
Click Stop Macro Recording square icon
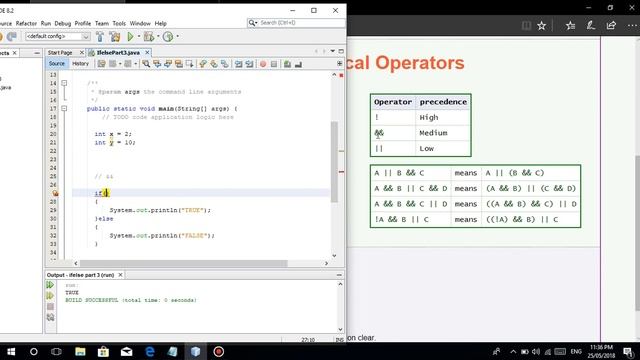[274, 64]
